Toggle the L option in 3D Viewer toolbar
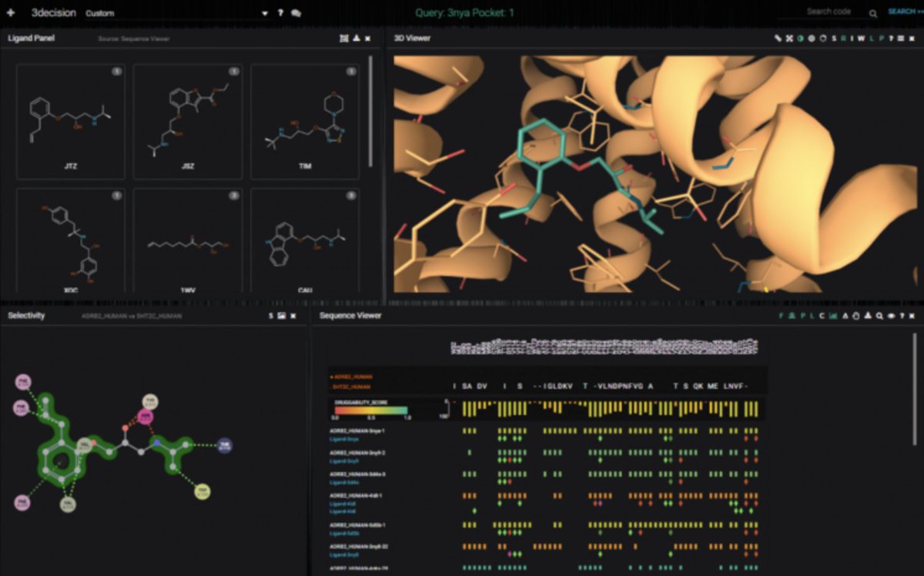The image size is (924, 576). (872, 39)
